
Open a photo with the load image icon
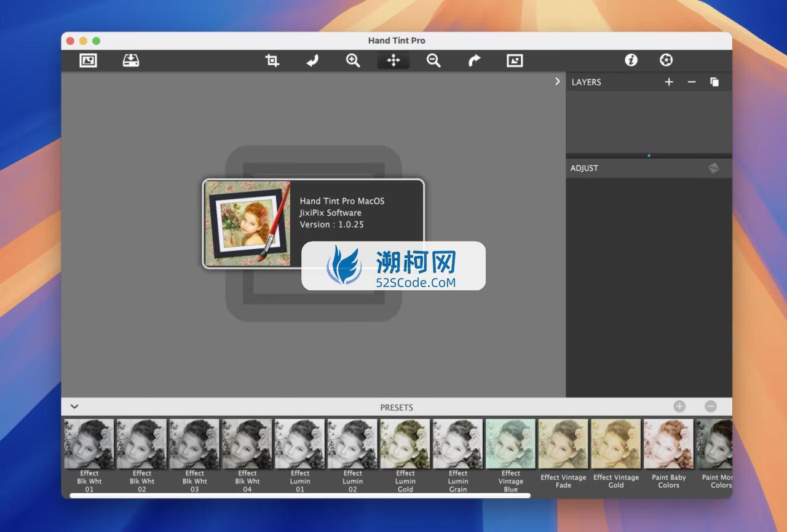tap(89, 60)
